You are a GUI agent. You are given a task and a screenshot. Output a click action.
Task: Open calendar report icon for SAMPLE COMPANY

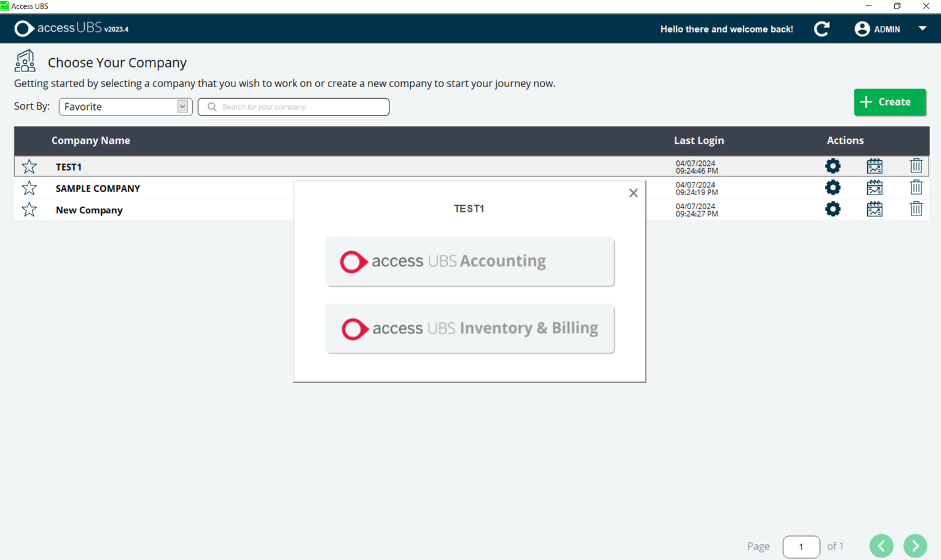874,187
